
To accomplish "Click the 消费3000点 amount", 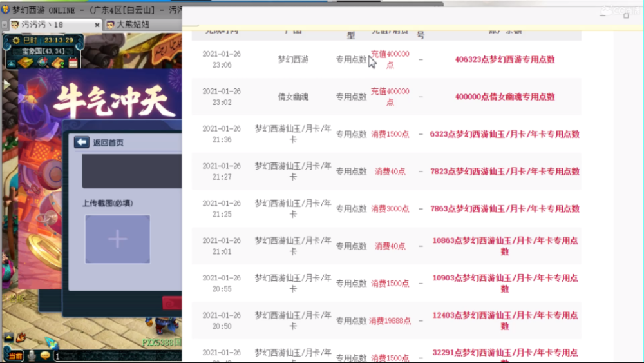I will coord(390,209).
